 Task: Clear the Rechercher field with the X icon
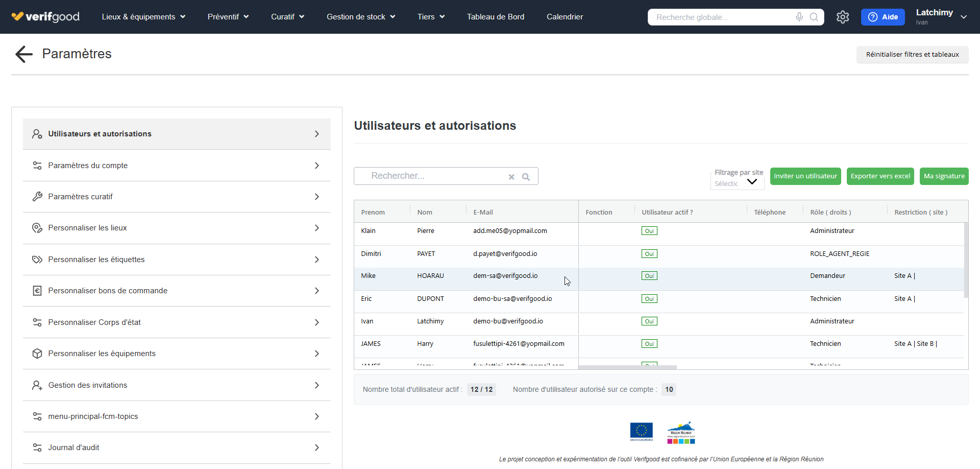511,177
